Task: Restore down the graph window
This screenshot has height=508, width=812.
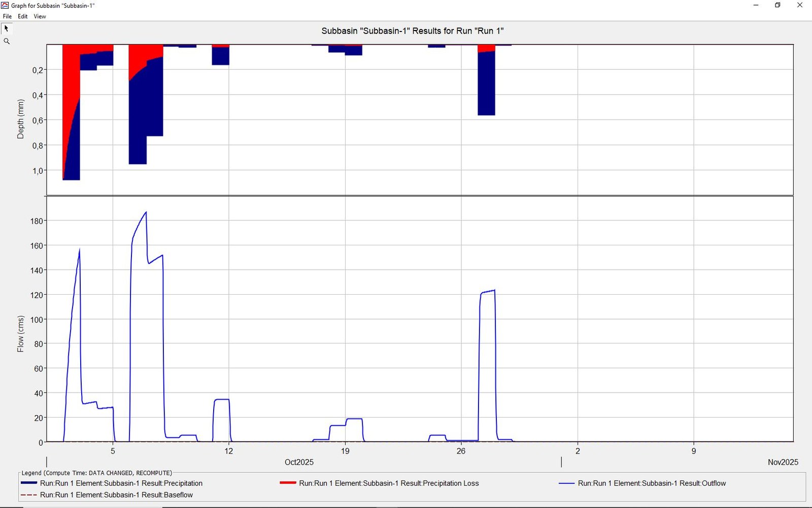Action: tap(777, 6)
